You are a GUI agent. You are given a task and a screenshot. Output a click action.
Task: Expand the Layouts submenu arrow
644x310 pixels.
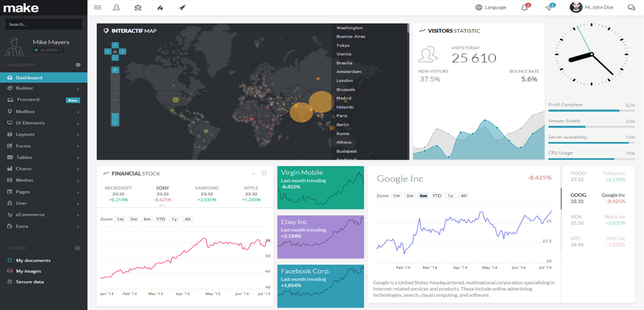(78, 134)
